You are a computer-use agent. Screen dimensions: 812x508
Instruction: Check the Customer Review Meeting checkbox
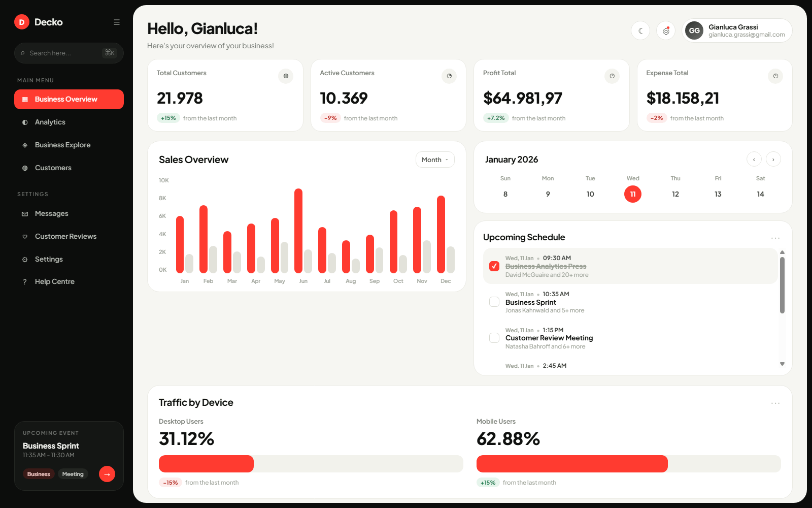point(494,338)
